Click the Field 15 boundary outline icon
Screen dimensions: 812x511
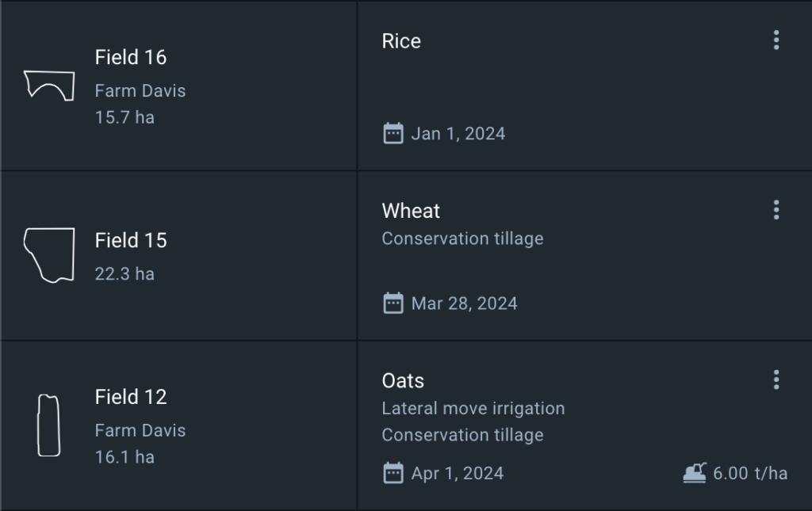point(49,255)
